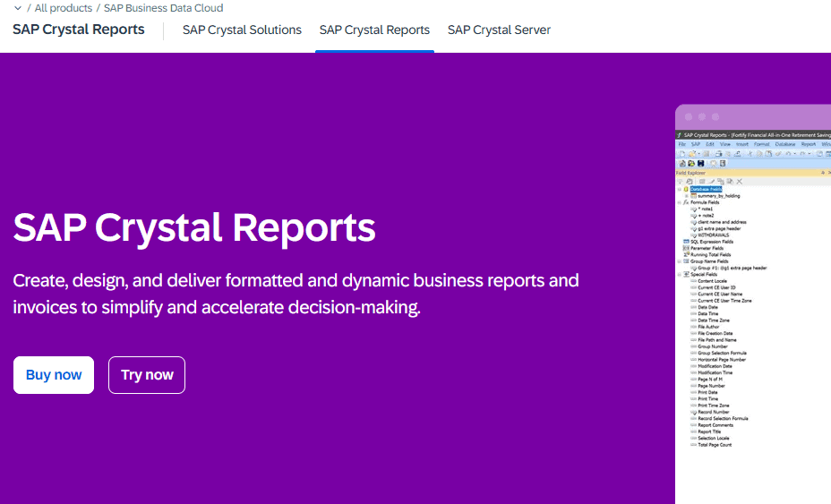Click the Database Fields cylinder icon

[686, 190]
